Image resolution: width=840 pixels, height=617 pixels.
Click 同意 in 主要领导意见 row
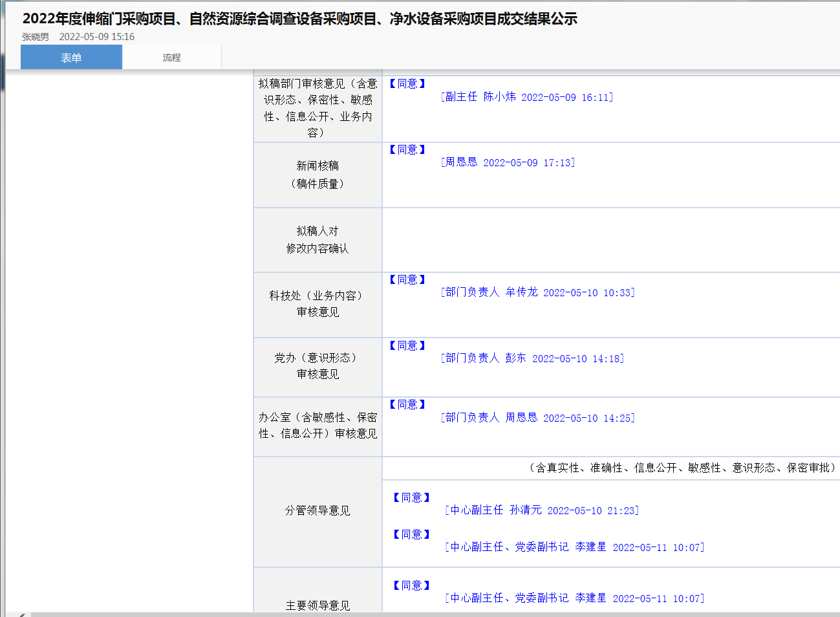point(411,585)
